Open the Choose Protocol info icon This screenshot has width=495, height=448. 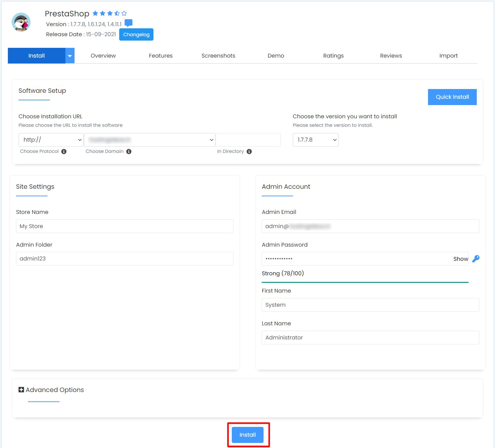pyautogui.click(x=64, y=151)
